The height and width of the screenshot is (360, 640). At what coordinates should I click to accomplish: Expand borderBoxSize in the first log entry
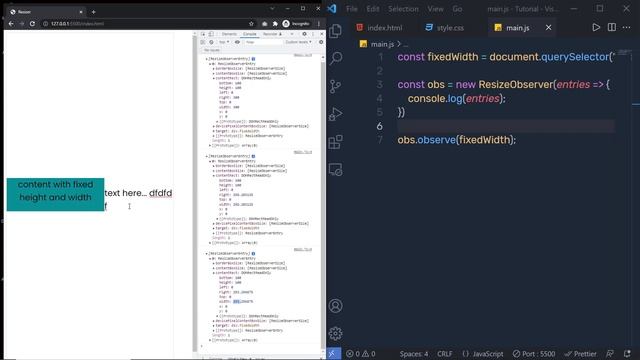tap(213, 69)
